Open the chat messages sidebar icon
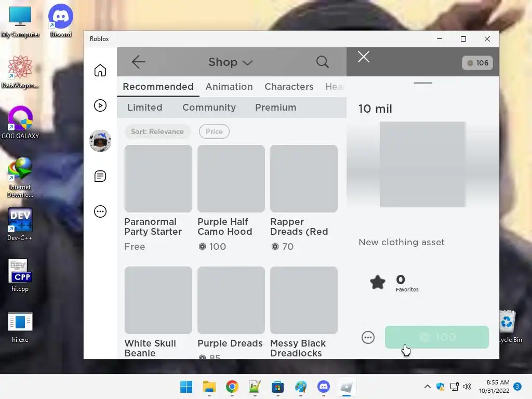Image resolution: width=532 pixels, height=399 pixels. 100,176
